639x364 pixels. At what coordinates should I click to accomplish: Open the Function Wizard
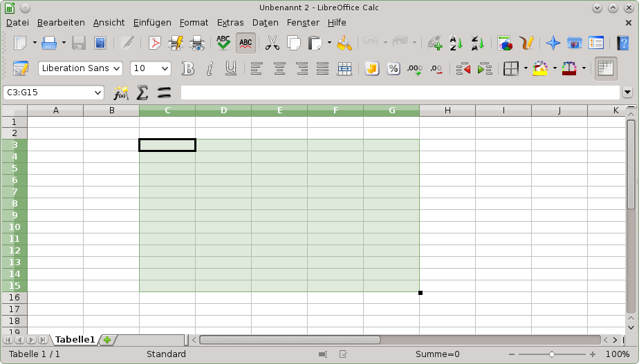point(121,93)
